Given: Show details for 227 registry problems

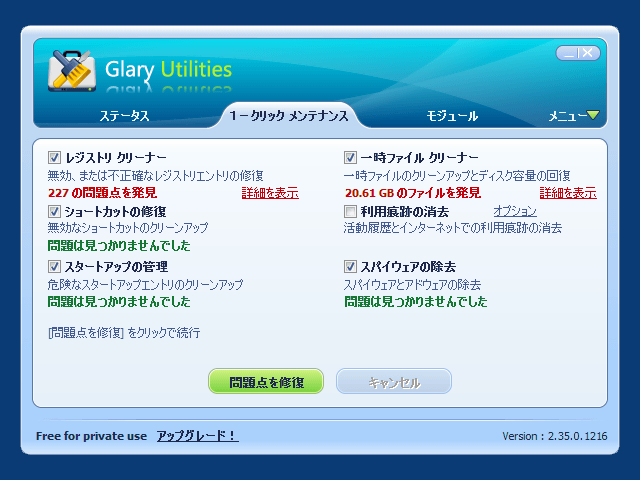Looking at the screenshot, I should coord(270,193).
